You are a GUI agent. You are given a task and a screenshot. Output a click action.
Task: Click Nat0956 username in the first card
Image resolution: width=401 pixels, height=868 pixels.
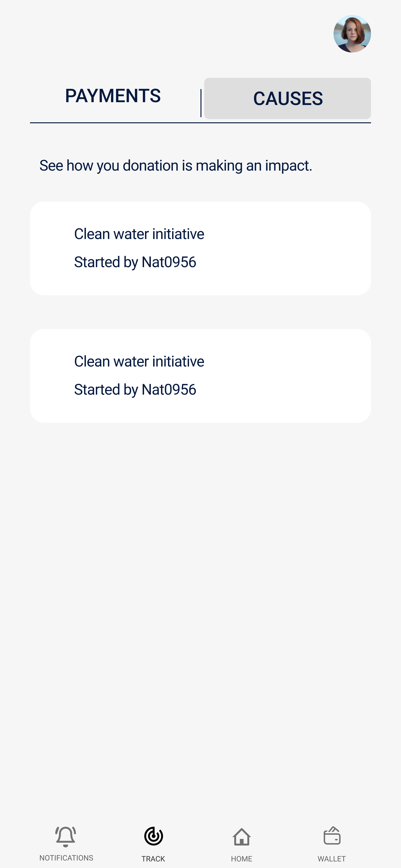tap(169, 262)
